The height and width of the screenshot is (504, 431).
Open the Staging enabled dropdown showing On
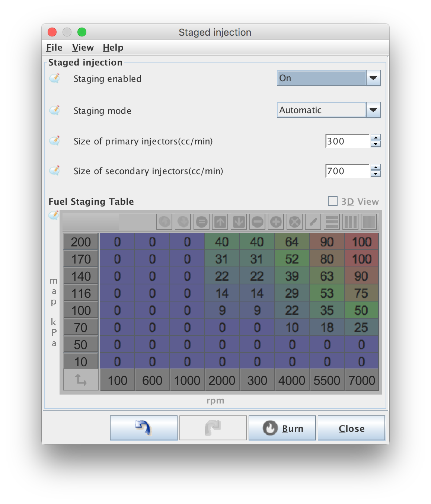tap(329, 78)
